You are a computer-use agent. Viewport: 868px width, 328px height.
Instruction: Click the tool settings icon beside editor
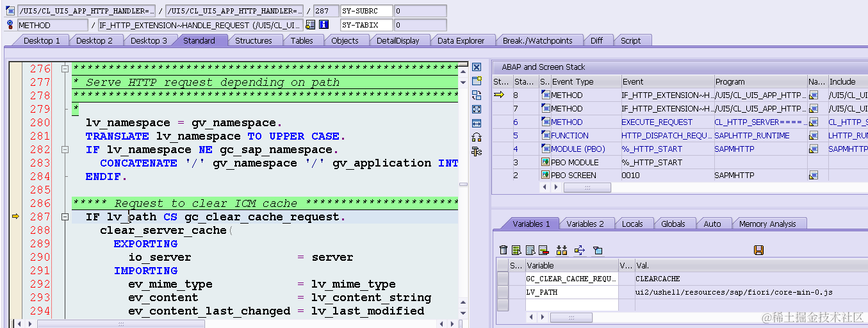tap(476, 151)
